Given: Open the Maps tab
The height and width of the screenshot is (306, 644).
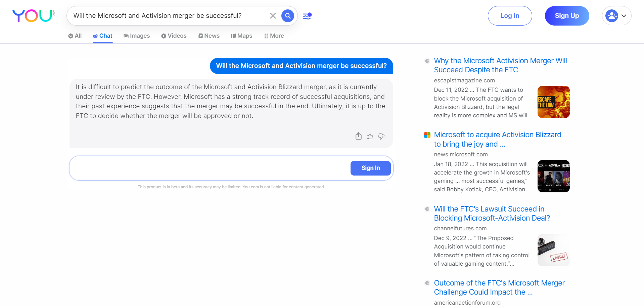Looking at the screenshot, I should click(241, 36).
